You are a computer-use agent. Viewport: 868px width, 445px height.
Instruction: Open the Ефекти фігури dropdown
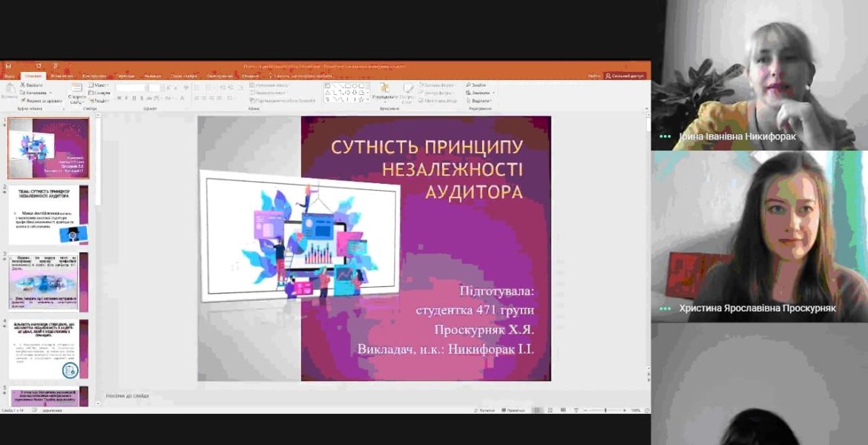[438, 101]
